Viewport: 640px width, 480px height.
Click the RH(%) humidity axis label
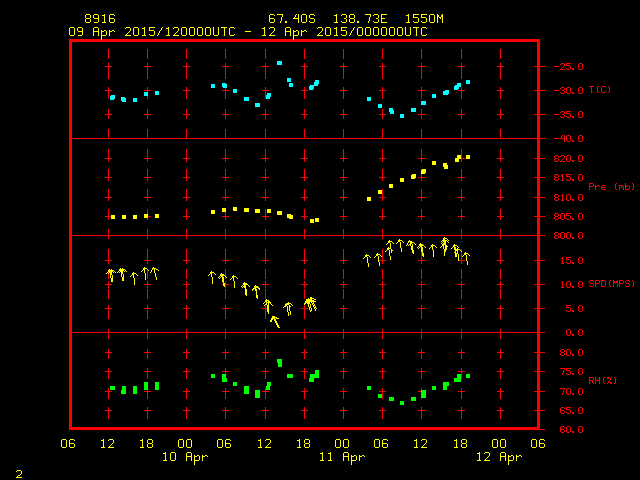point(599,381)
